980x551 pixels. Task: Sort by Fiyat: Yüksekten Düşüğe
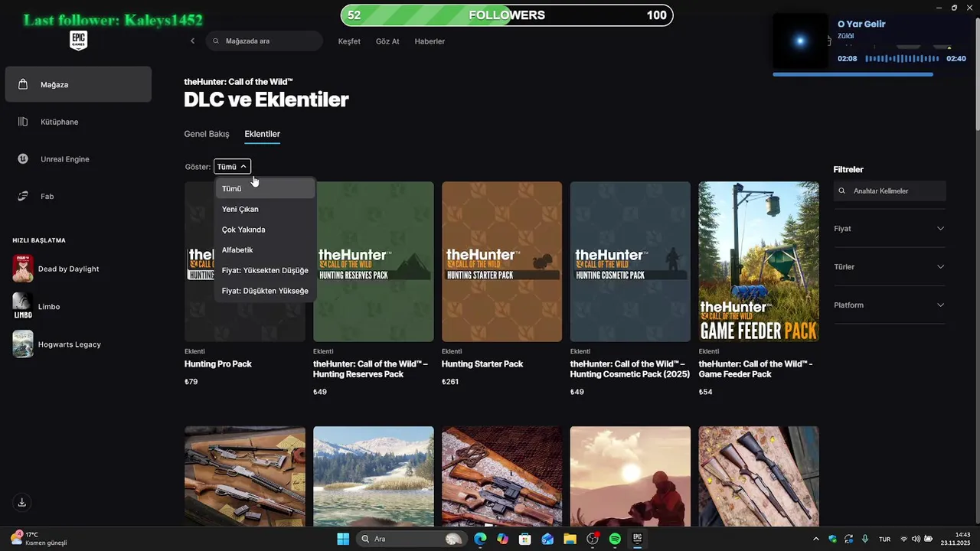coord(265,270)
